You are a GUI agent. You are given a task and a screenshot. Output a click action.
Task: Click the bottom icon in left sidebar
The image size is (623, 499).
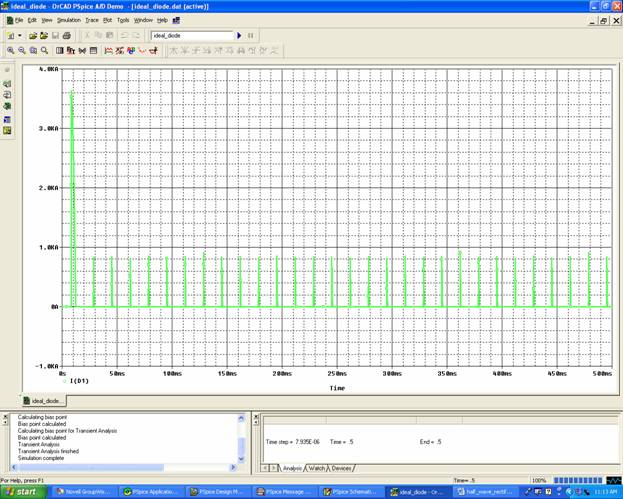click(7, 131)
